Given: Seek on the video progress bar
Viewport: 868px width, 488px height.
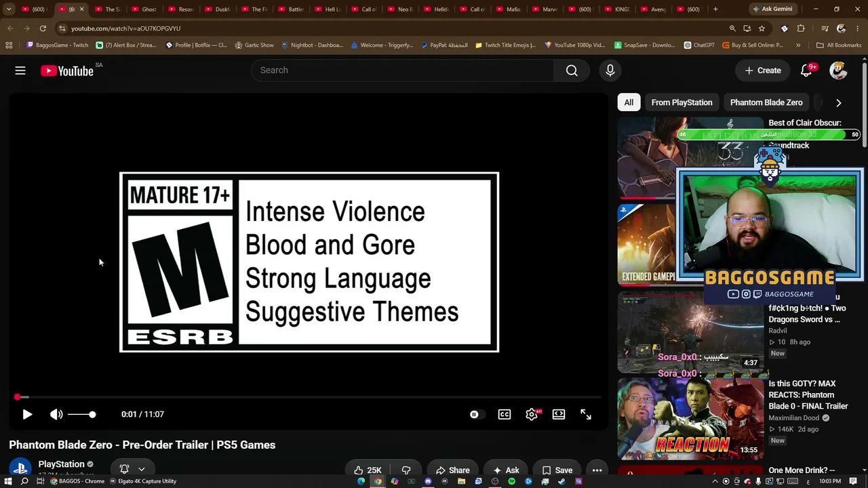Looking at the screenshot, I should click(309, 397).
